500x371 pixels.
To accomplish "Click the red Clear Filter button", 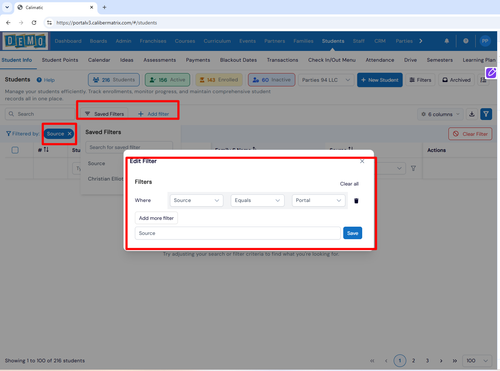I will [x=470, y=134].
